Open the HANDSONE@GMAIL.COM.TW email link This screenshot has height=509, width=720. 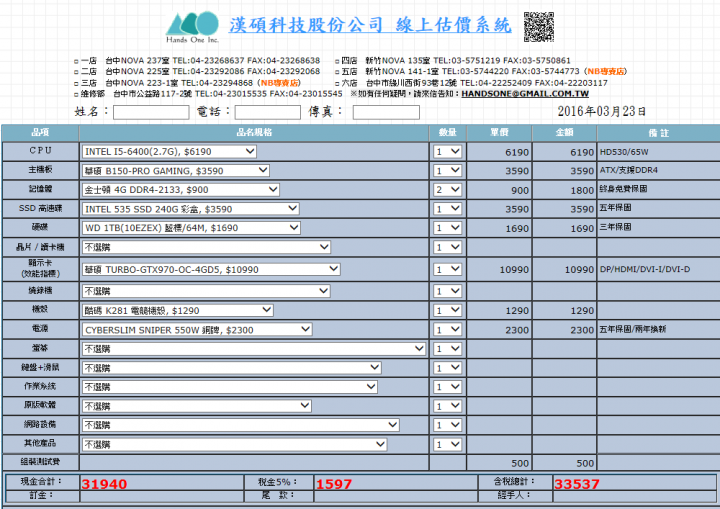coord(525,94)
